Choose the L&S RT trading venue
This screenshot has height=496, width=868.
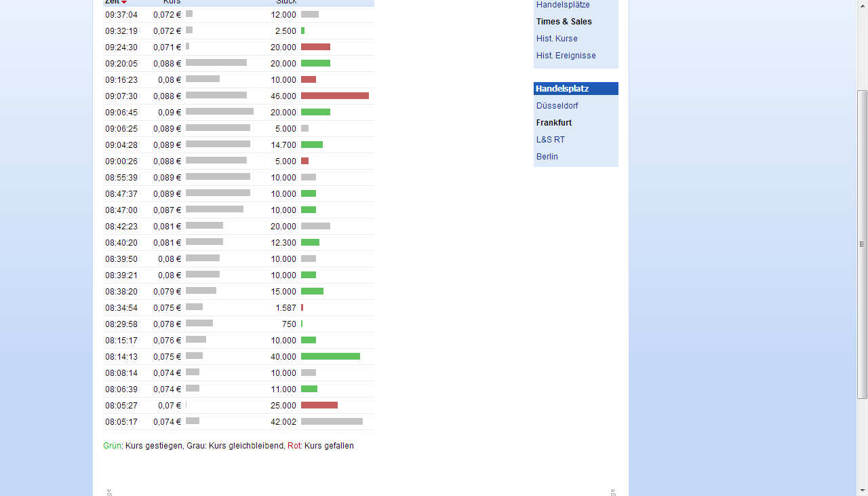pyautogui.click(x=551, y=140)
